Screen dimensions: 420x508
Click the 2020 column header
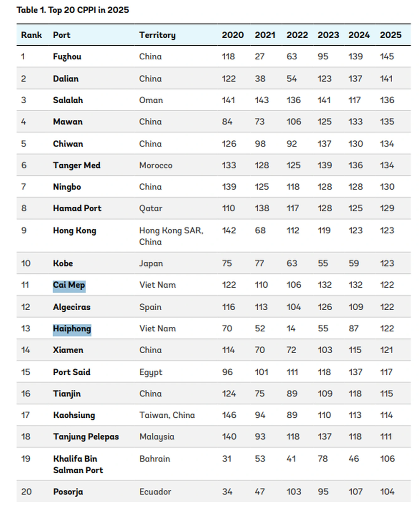point(233,35)
